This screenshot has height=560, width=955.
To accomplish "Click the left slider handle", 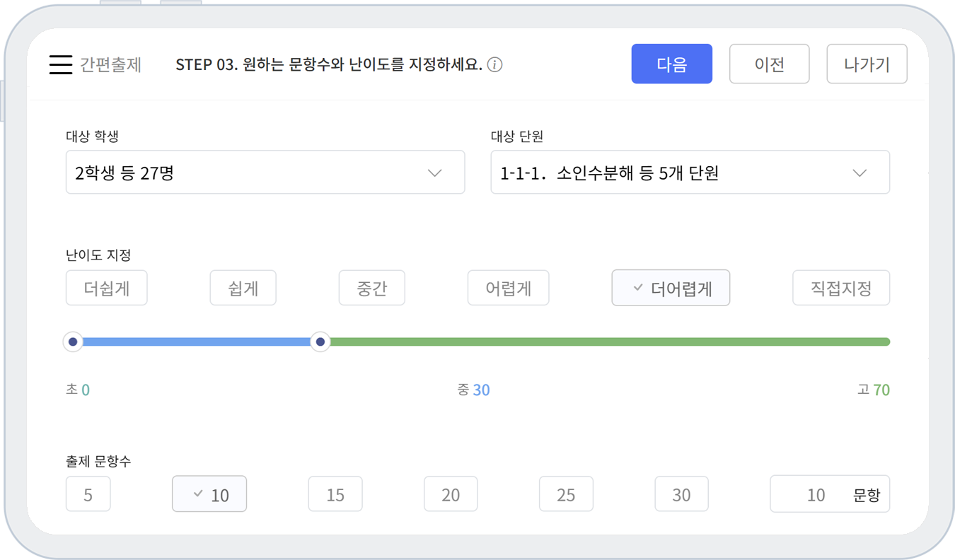I will (x=72, y=342).
